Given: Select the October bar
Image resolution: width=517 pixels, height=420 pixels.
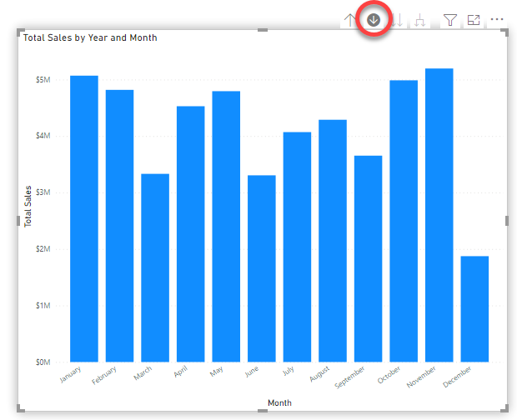Looking at the screenshot, I should point(404,221).
